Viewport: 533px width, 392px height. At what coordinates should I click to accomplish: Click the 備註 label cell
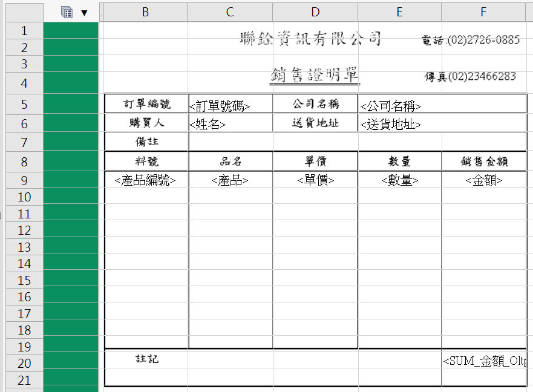click(146, 142)
